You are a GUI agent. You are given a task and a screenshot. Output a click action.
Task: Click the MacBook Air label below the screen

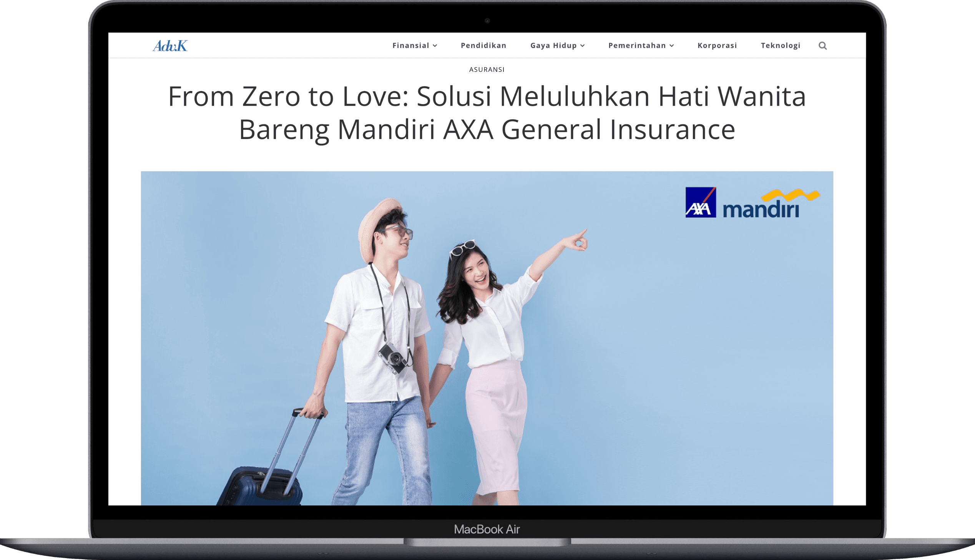pyautogui.click(x=487, y=529)
